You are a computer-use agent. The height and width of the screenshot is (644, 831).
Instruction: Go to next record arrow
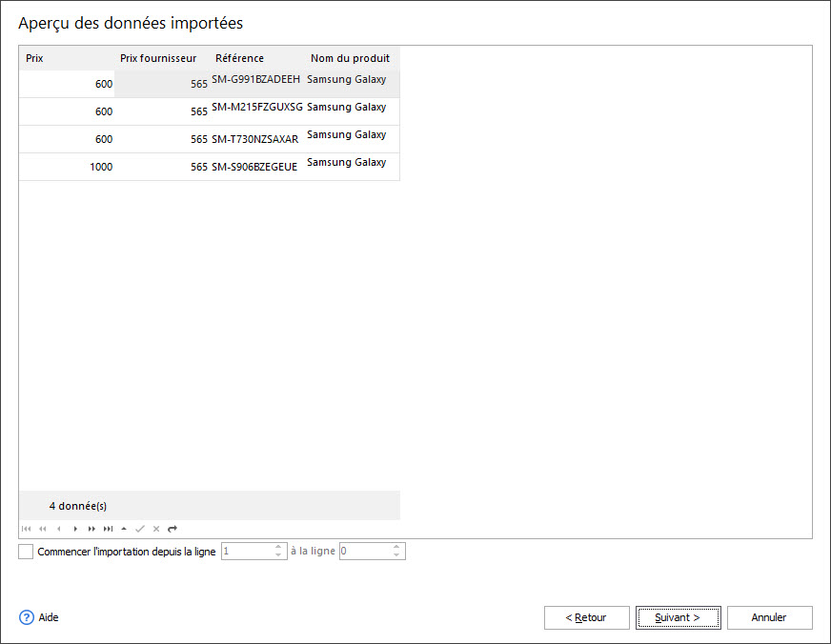click(x=75, y=529)
